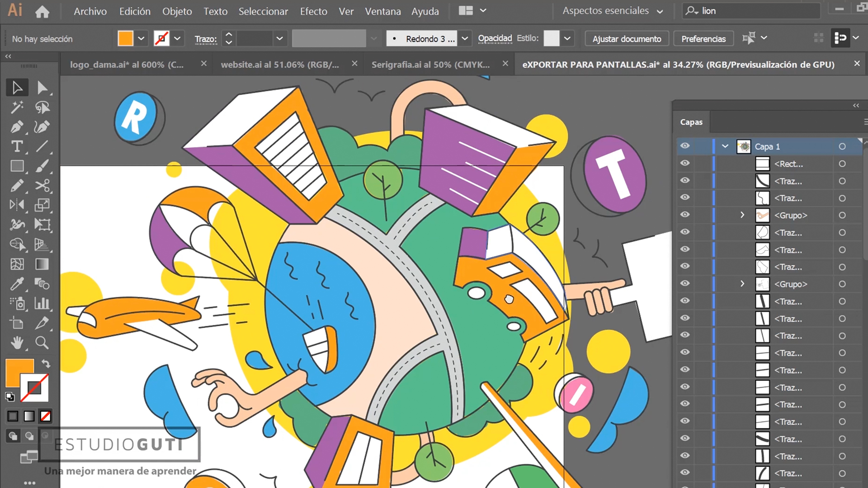Switch to Serigrafia.ai document tab
868x488 pixels.
430,65
